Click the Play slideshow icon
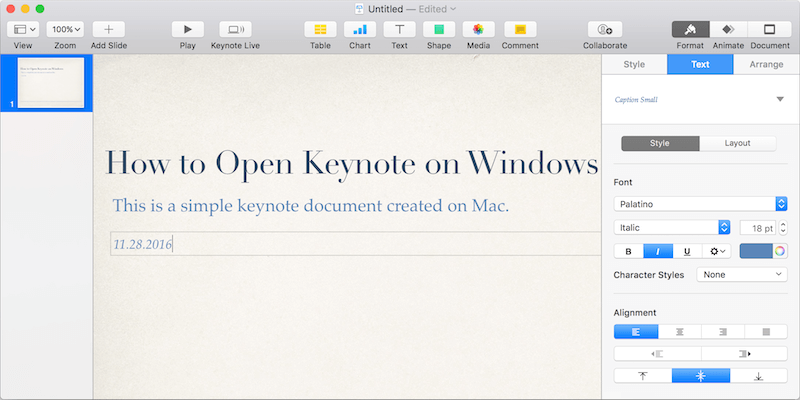The image size is (800, 400). pyautogui.click(x=187, y=30)
